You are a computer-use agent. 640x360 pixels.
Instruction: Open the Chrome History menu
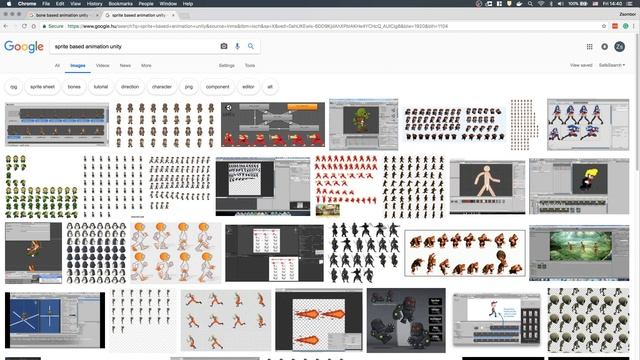(x=94, y=4)
